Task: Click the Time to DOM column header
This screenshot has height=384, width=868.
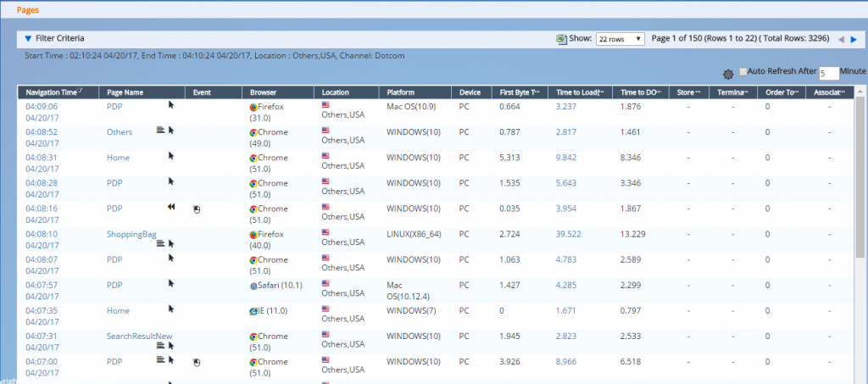Action: click(641, 92)
